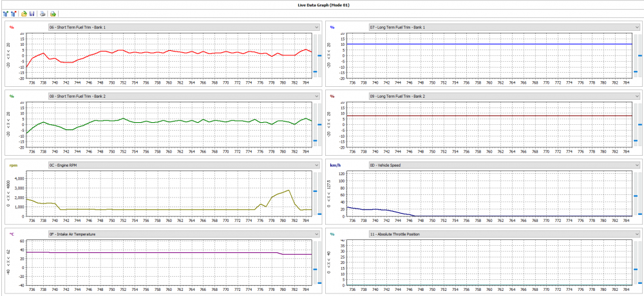The width and height of the screenshot is (644, 296).
Task: Adjust minimum range slider of Long Term Bank 1 graph
Action: click(639, 55)
